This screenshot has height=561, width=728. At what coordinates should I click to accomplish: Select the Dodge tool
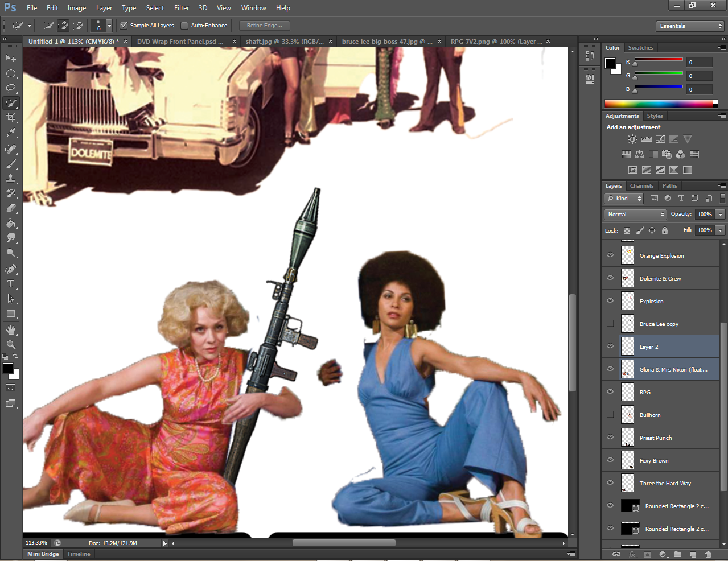point(11,253)
